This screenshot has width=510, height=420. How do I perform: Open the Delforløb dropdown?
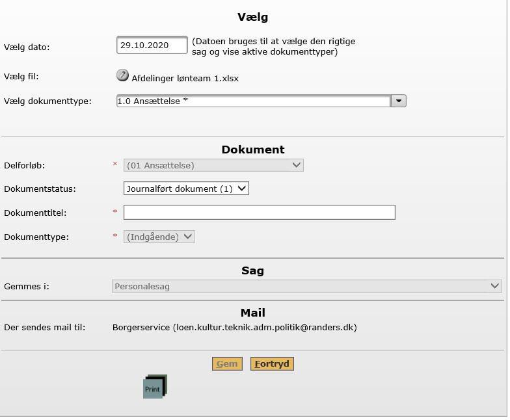(213, 165)
